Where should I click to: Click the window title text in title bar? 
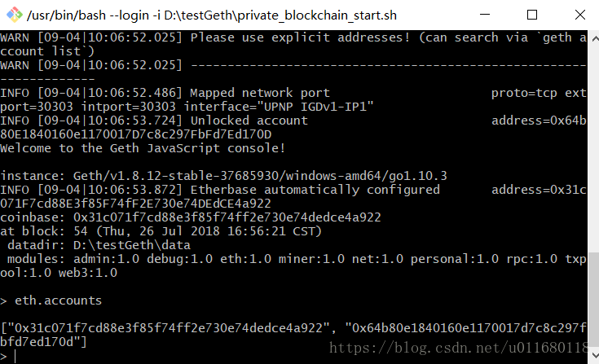pos(212,15)
